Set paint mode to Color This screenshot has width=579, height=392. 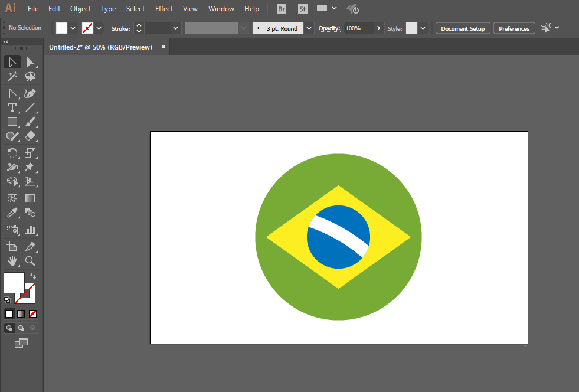tap(9, 313)
